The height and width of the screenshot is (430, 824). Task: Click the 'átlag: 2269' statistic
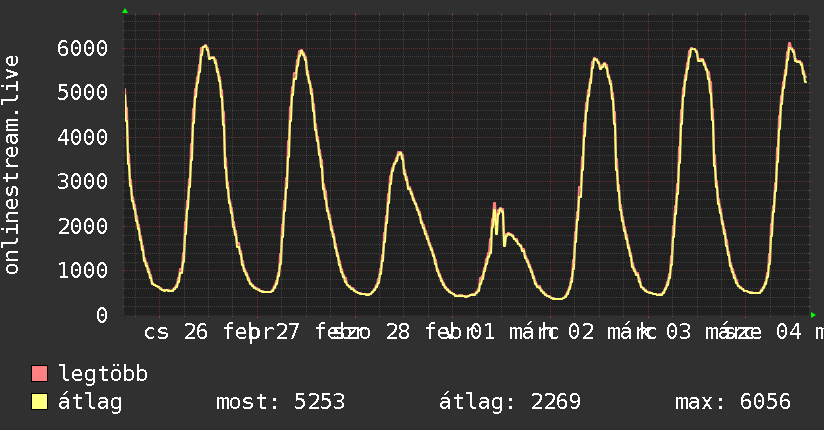510,402
